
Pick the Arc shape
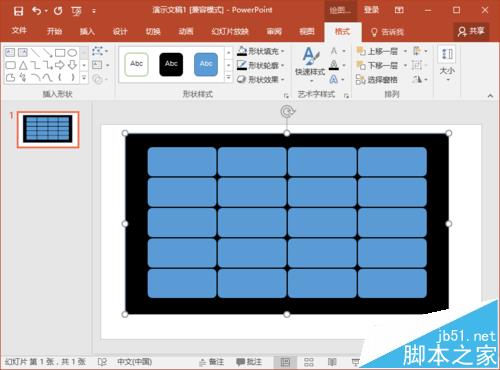pos(35,78)
